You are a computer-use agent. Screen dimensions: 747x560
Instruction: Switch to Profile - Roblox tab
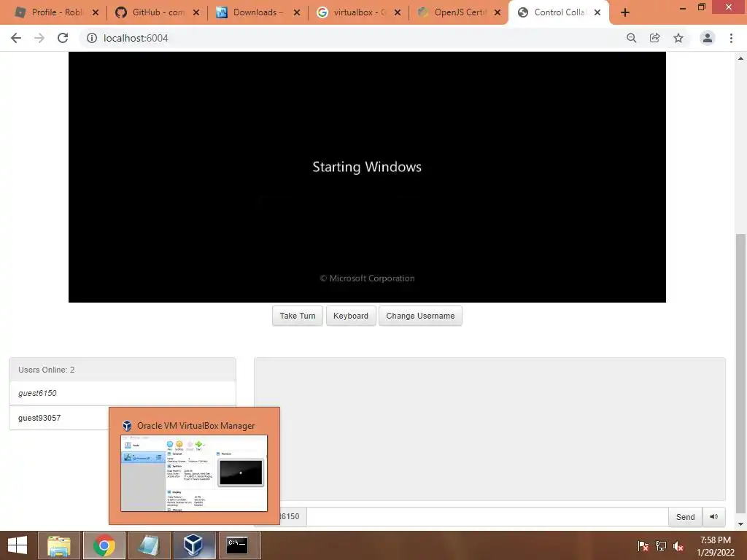point(57,12)
